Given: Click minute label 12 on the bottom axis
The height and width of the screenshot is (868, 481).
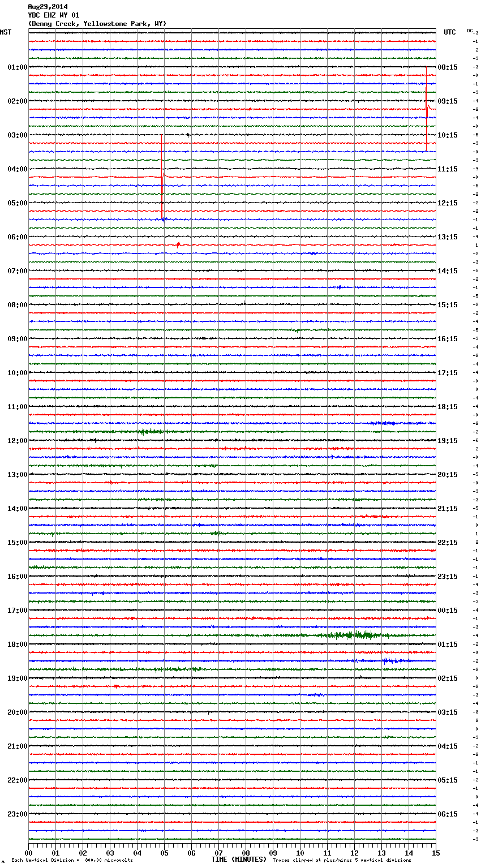Looking at the screenshot, I should point(354,853).
